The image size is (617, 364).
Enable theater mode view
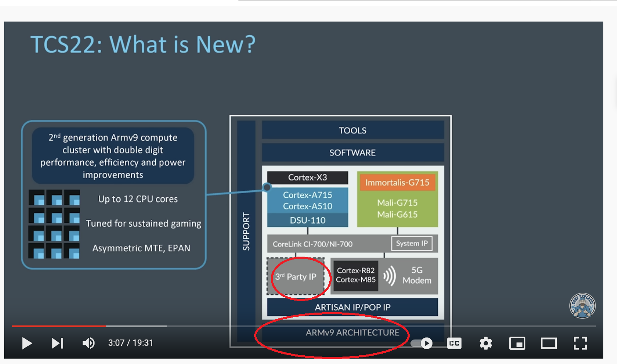point(549,343)
